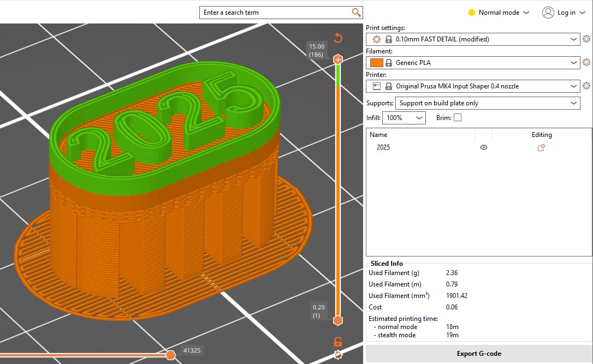
Task: Click the orange filament color swatch
Action: (376, 63)
